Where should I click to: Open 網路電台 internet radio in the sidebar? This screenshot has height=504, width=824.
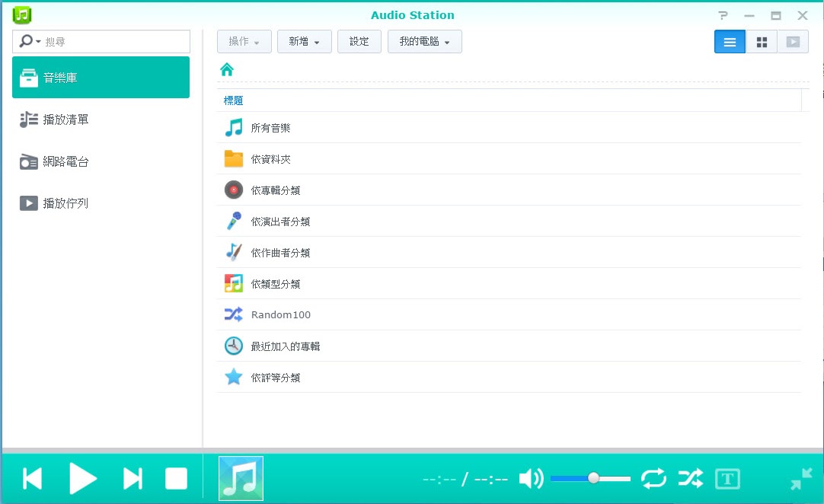point(101,161)
